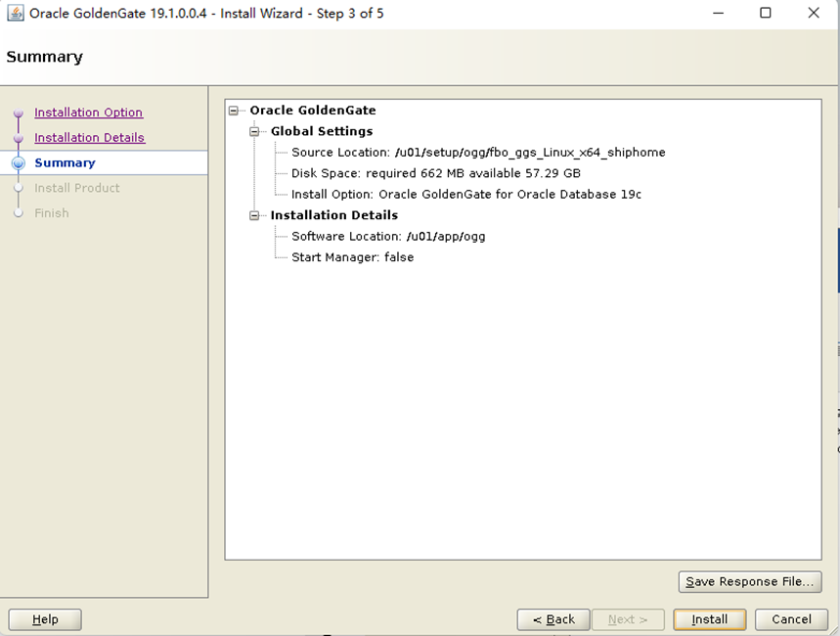The height and width of the screenshot is (636, 840).
Task: Collapse the Oracle GoldenGate tree root
Action: (x=234, y=111)
